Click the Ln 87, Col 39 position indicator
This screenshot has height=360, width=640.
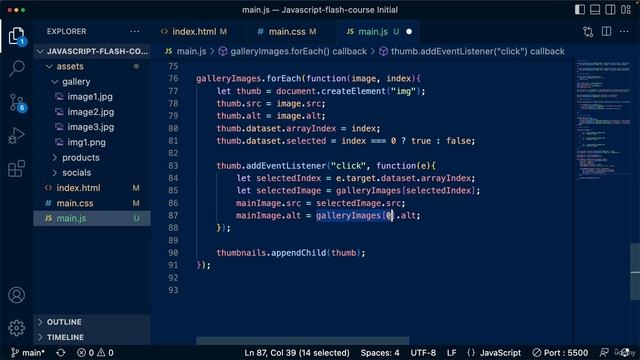click(297, 353)
